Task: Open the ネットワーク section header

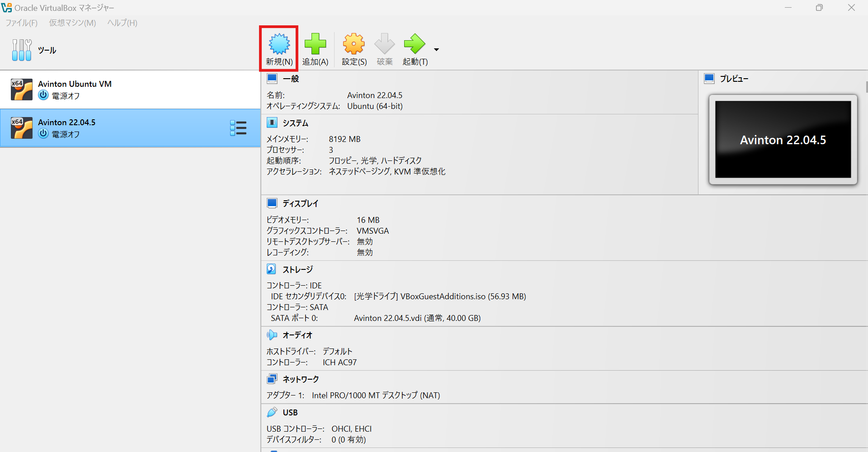Action: [301, 379]
